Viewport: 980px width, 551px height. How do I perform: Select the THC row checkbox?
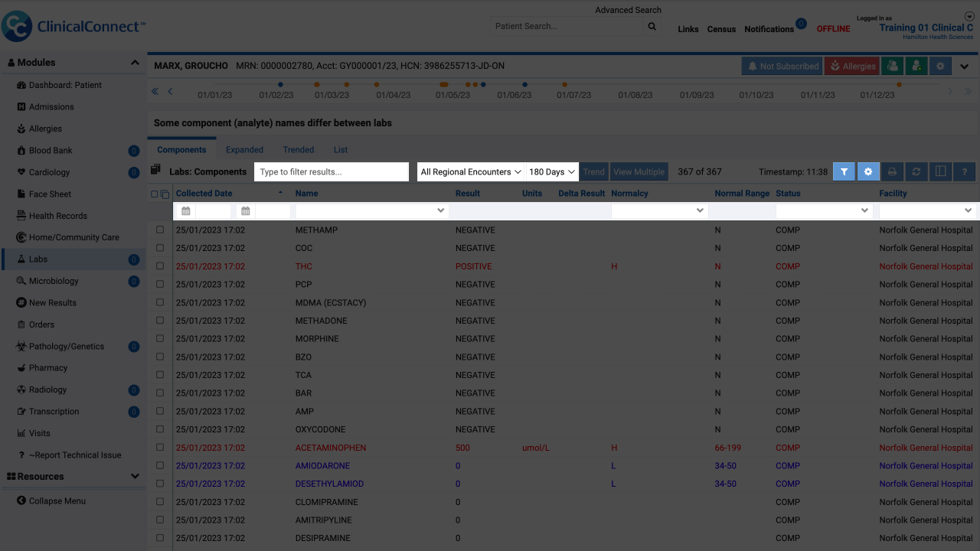160,266
